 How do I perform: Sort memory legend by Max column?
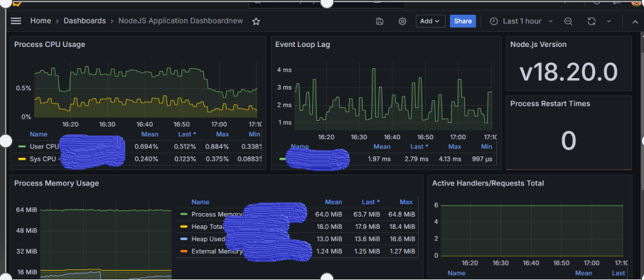coord(406,202)
